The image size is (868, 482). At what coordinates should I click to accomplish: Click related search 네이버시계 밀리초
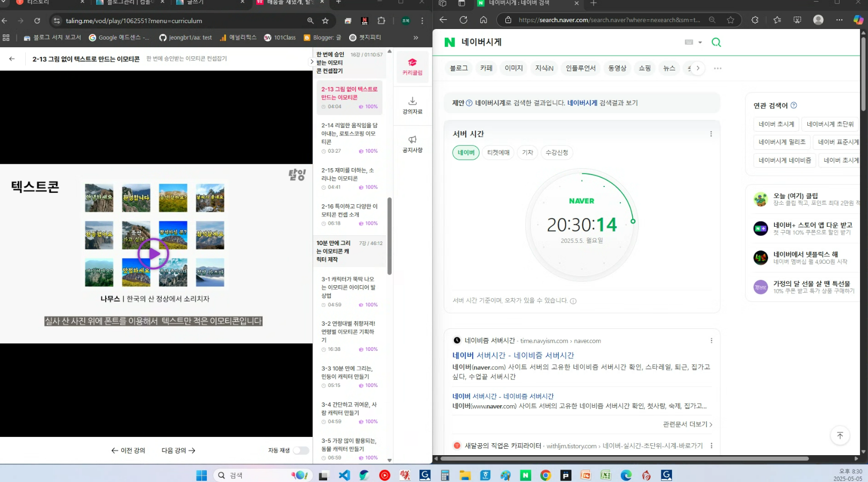pos(782,142)
